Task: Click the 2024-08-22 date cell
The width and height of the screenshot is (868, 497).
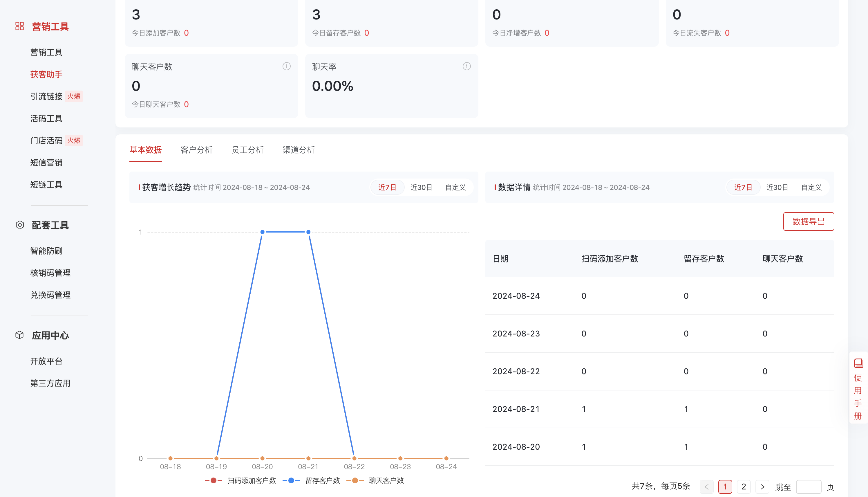Action: (516, 371)
